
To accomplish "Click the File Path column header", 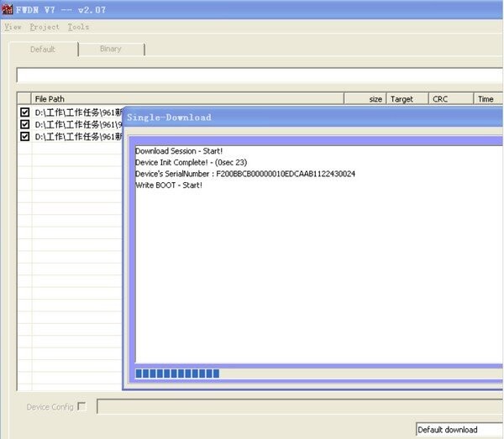I will click(187, 99).
